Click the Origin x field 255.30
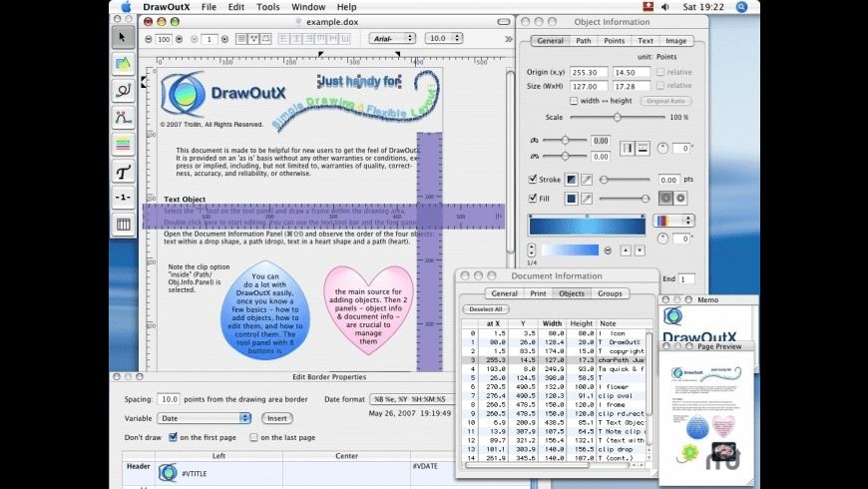 589,72
